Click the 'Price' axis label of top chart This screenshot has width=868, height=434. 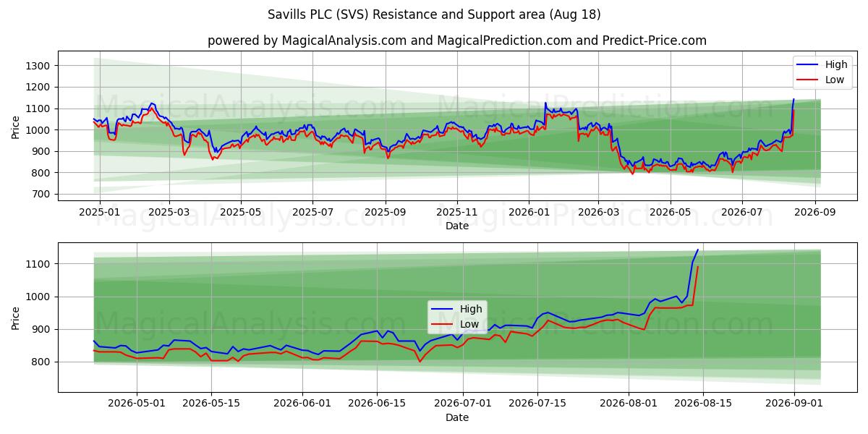tap(17, 126)
